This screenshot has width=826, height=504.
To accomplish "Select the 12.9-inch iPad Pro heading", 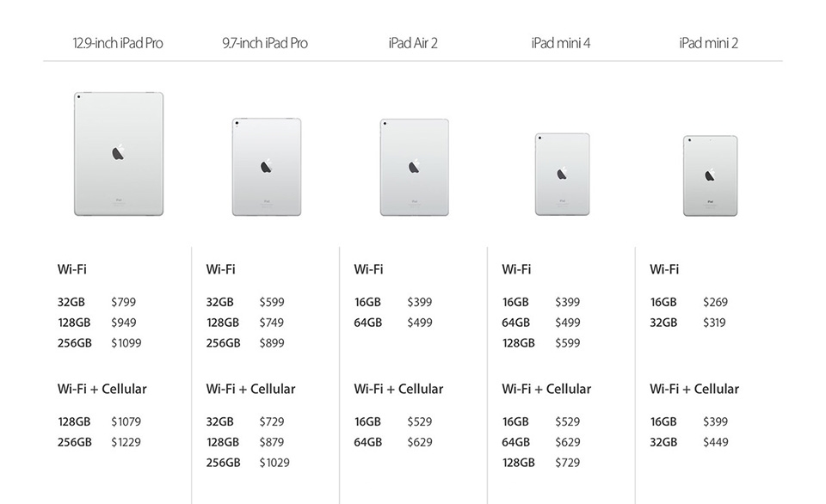I will tap(118, 43).
